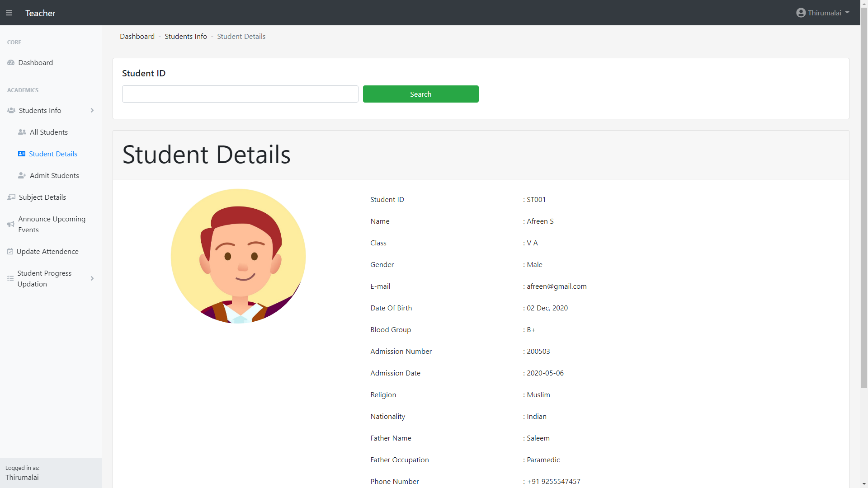Click the Update Attendence calendar icon
The height and width of the screenshot is (488, 868).
click(10, 252)
